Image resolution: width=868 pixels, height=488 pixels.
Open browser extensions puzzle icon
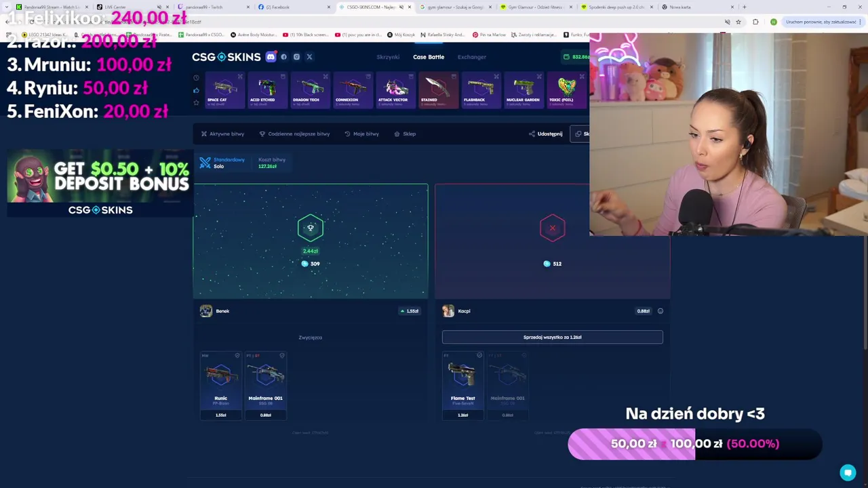click(755, 22)
